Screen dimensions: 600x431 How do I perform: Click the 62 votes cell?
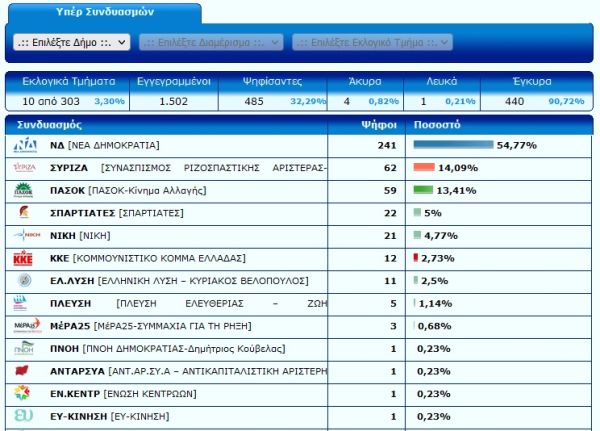coord(390,168)
